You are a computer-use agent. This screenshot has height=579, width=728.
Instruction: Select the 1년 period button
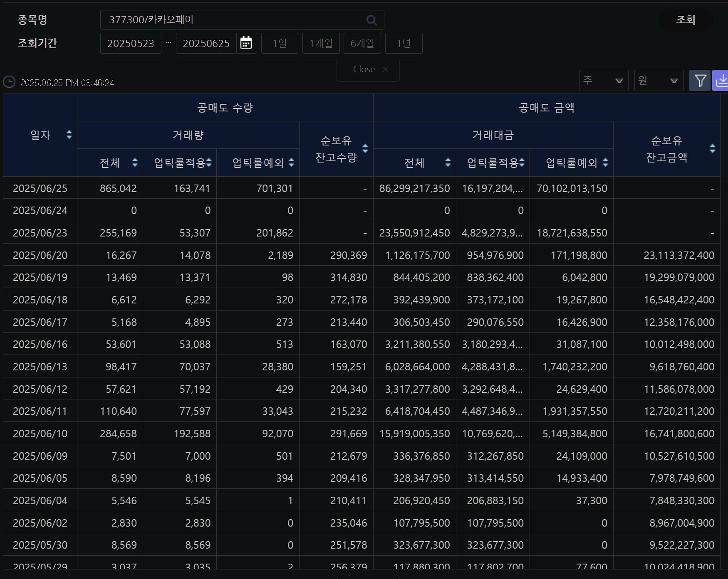pyautogui.click(x=404, y=43)
